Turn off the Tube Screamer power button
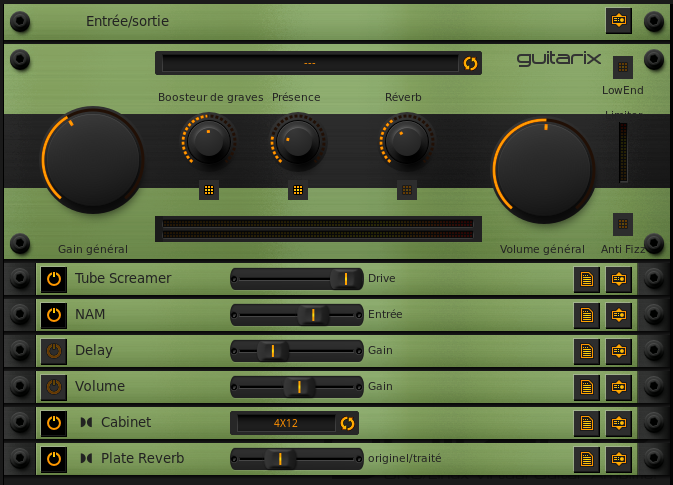 click(54, 279)
